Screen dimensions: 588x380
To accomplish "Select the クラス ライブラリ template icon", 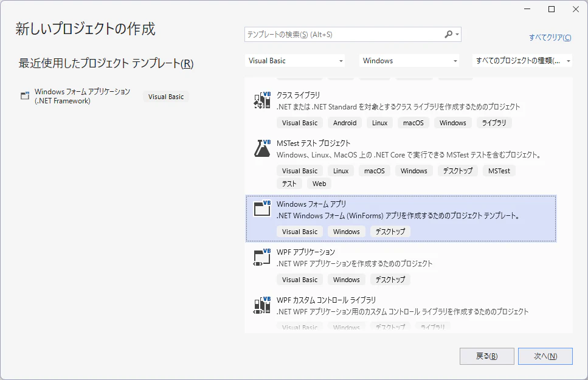I will (261, 100).
